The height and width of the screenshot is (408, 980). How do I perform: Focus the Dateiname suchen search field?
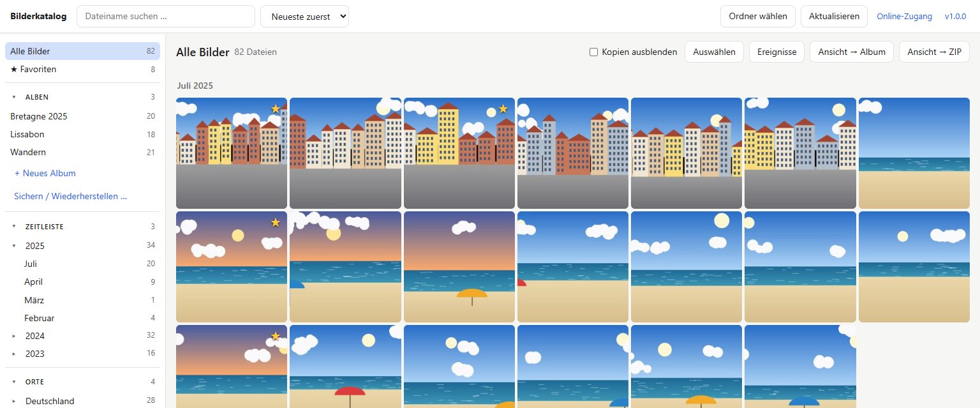point(166,17)
